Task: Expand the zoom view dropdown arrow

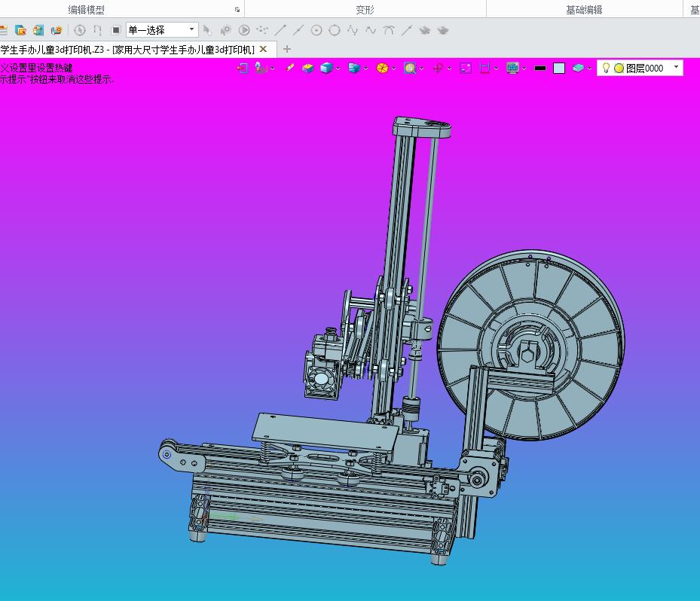Action: [x=422, y=69]
